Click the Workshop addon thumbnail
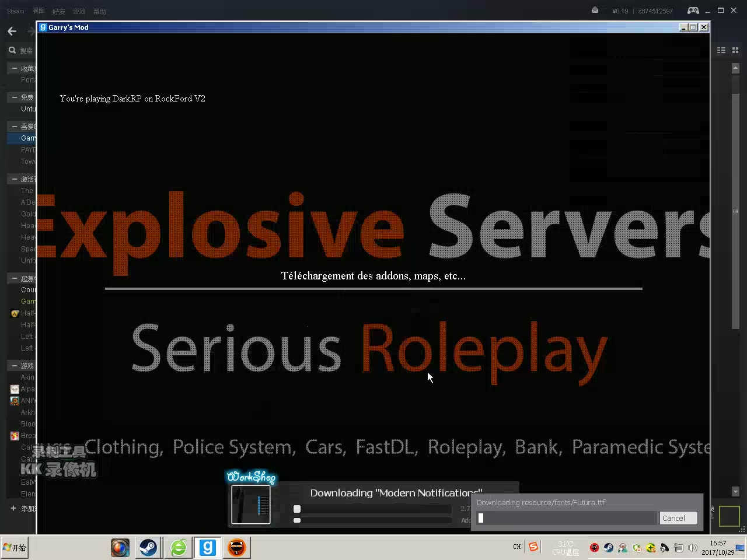The image size is (747, 560). click(x=251, y=505)
